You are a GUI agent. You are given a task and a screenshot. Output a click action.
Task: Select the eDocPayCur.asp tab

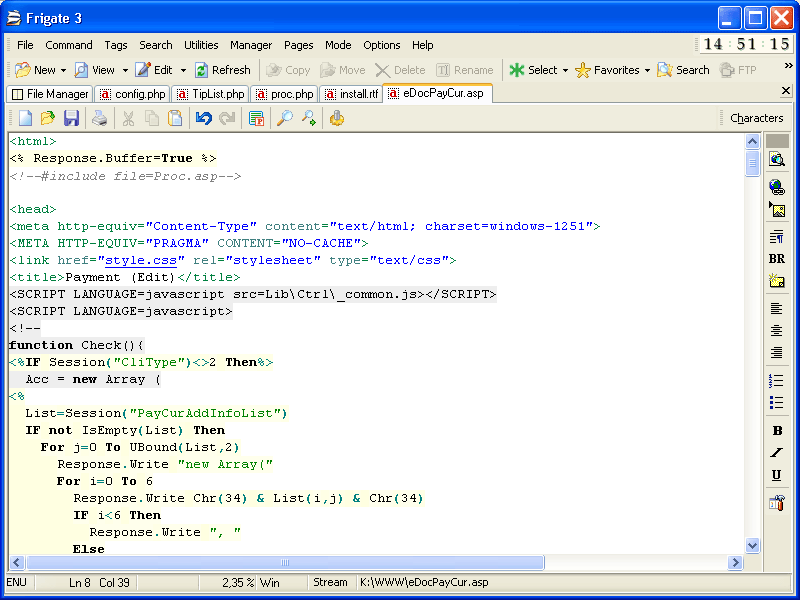coord(437,93)
